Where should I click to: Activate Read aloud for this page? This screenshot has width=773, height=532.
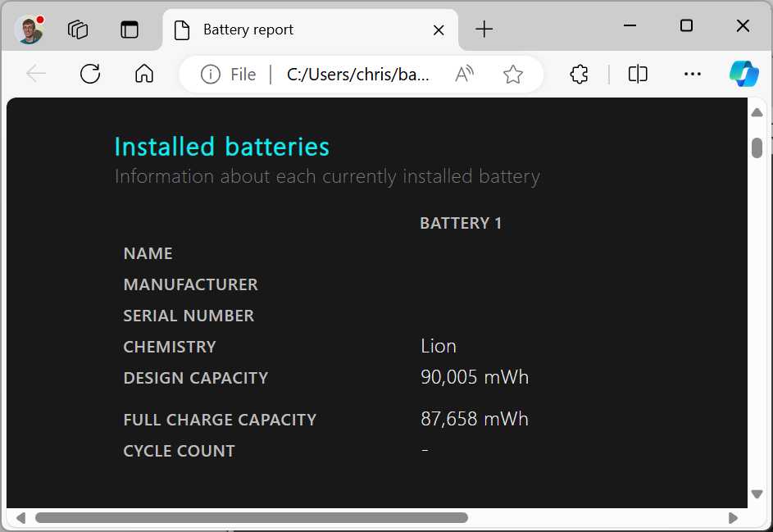click(x=464, y=74)
